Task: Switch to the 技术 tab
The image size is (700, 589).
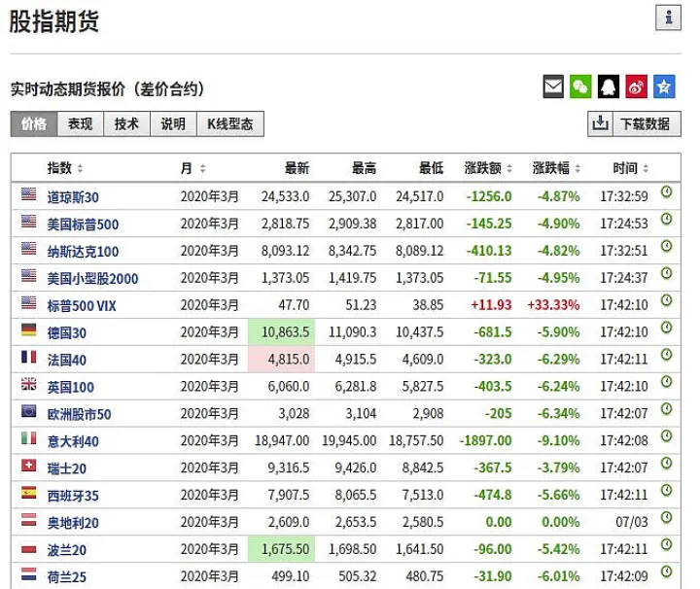Action: (x=126, y=123)
